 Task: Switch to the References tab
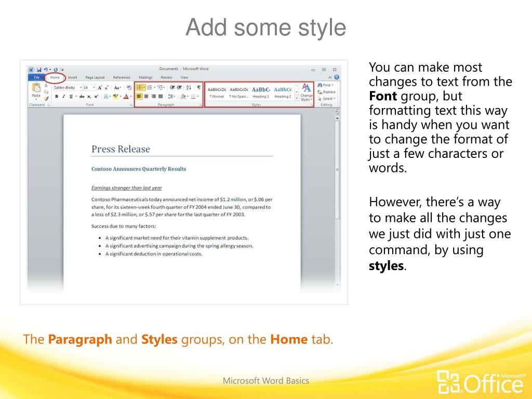(122, 77)
